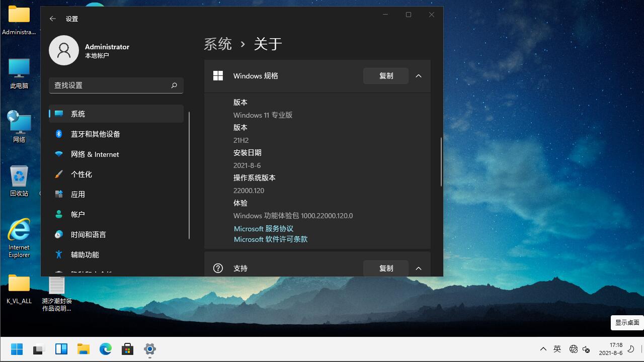Click the question mark icon for 支持
This screenshot has width=644, height=362.
(218, 268)
